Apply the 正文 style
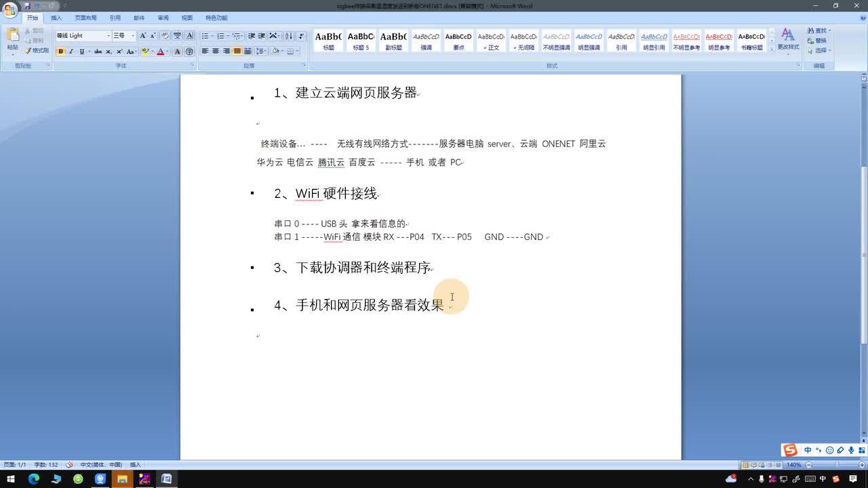 pos(491,41)
